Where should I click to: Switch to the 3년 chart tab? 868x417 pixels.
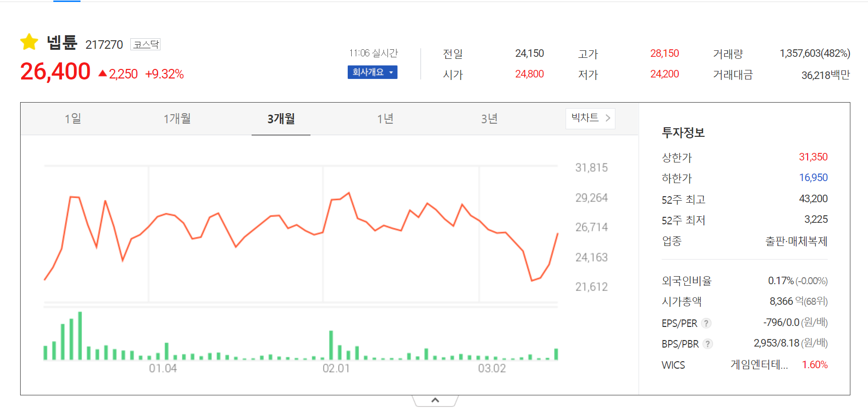(x=489, y=119)
